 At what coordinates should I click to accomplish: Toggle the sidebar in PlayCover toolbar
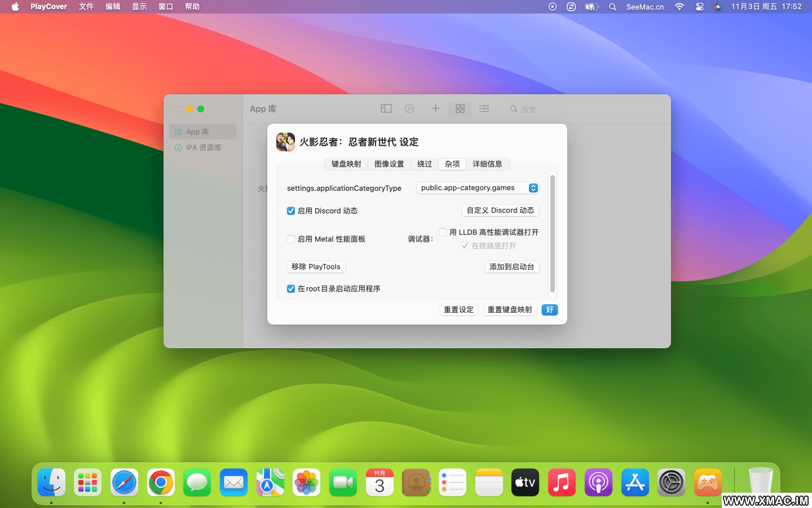click(386, 108)
